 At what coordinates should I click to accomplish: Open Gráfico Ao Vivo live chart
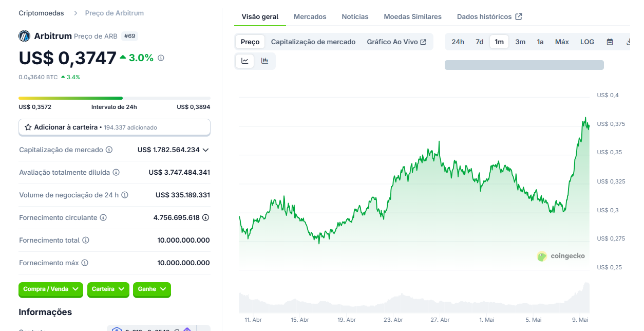coord(396,42)
